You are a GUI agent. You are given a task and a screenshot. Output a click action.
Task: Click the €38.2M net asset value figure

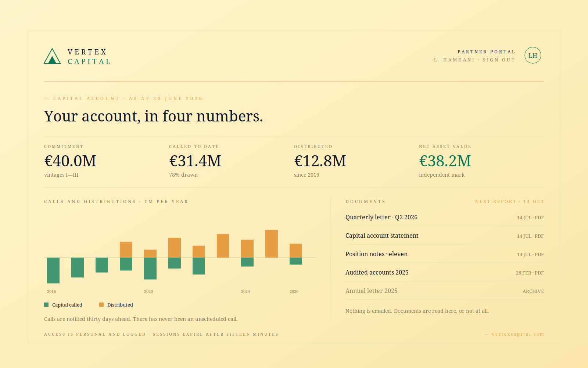click(445, 161)
